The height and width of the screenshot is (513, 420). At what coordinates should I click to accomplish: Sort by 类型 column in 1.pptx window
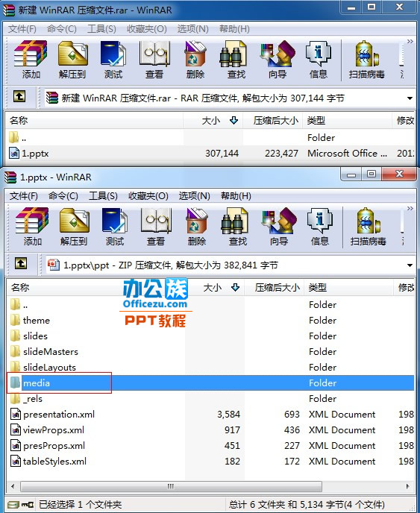[349, 287]
